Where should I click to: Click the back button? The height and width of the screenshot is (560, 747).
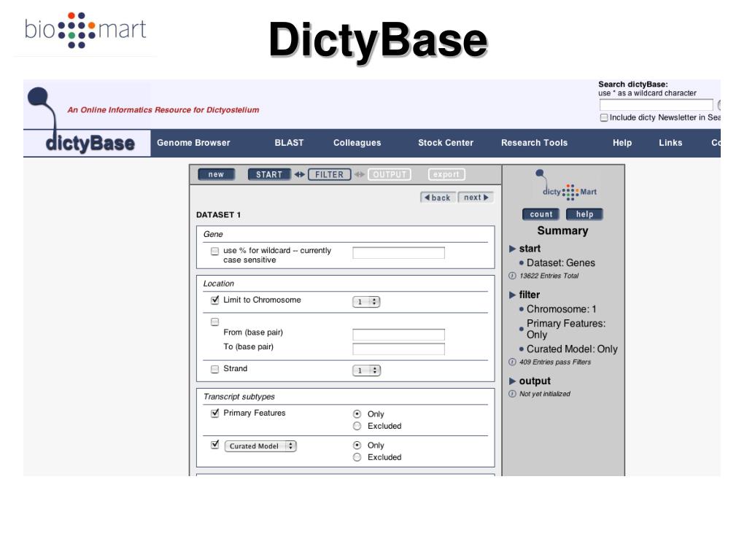438,198
